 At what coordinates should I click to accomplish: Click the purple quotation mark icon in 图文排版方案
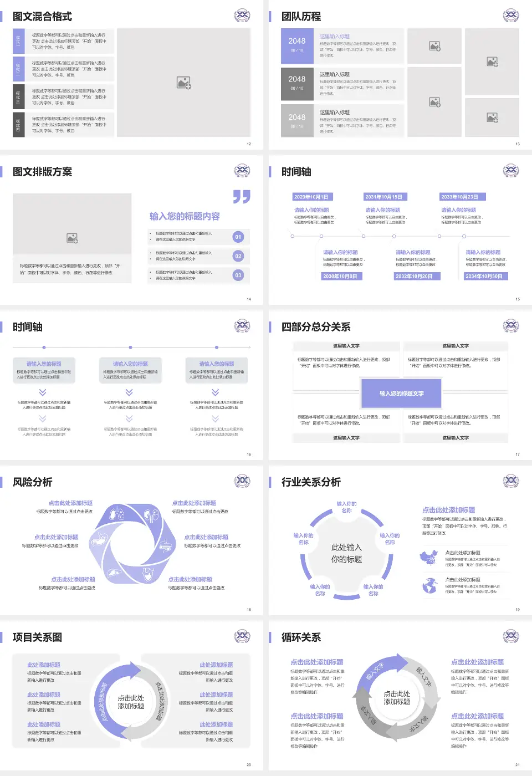tap(242, 196)
